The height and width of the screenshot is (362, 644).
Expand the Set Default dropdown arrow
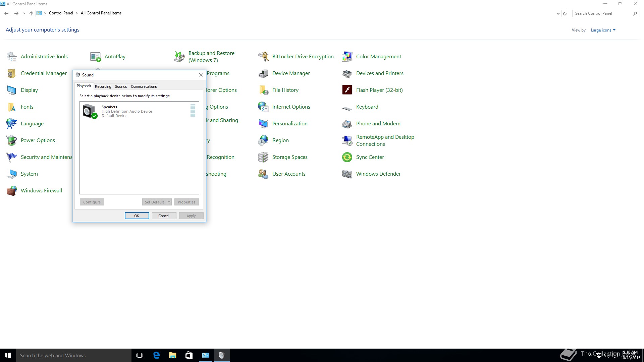click(169, 202)
